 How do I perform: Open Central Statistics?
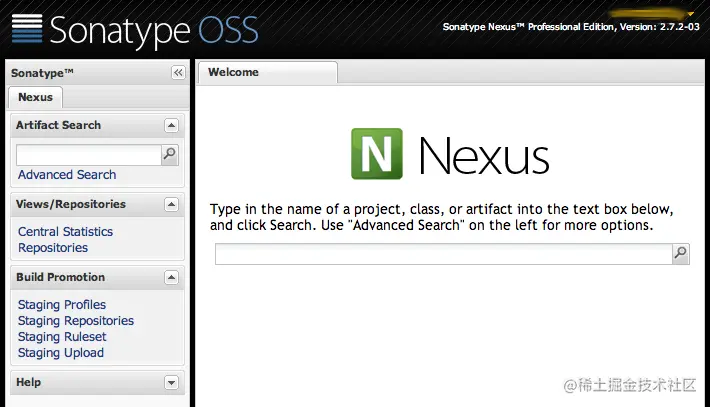[65, 232]
